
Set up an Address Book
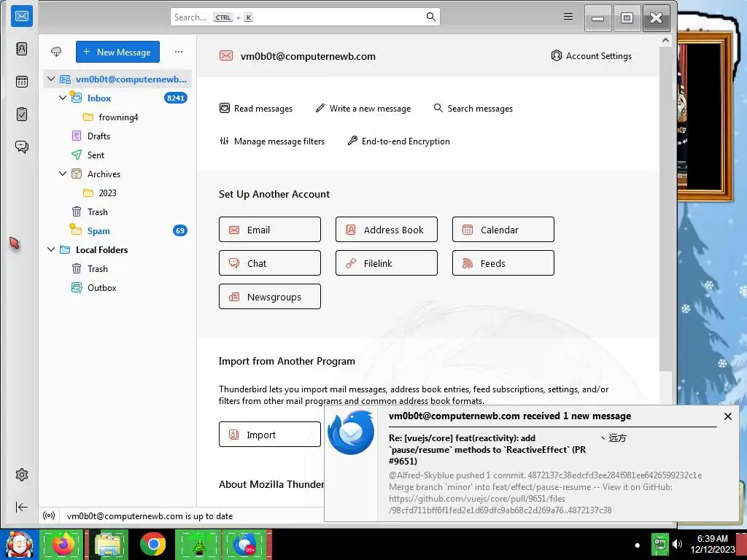point(387,230)
